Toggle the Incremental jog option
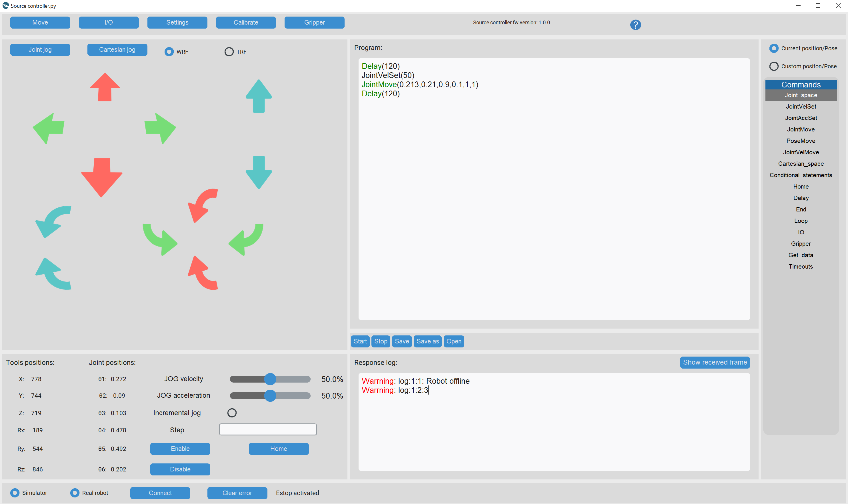Viewport: 848px width, 504px height. (x=232, y=413)
